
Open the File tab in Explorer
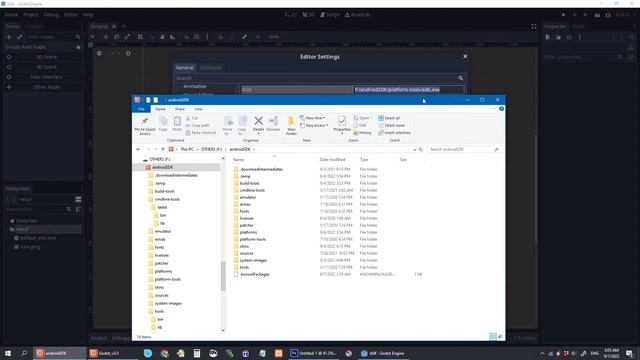coord(141,109)
